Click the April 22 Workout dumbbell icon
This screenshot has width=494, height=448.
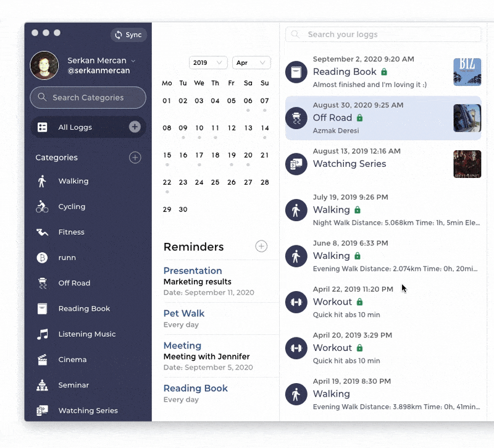pos(296,302)
